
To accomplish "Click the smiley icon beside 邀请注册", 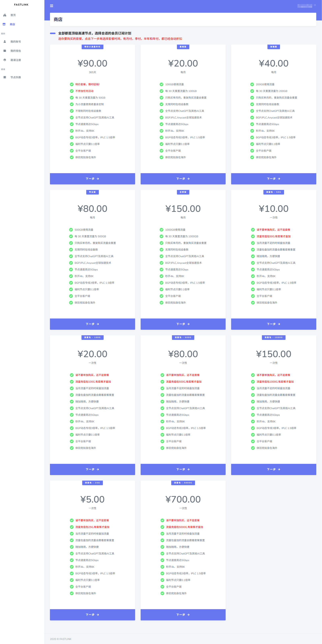I will (5, 60).
